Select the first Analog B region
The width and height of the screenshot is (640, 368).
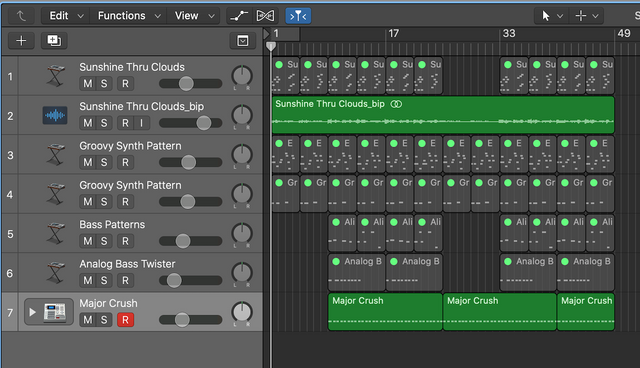(x=357, y=273)
